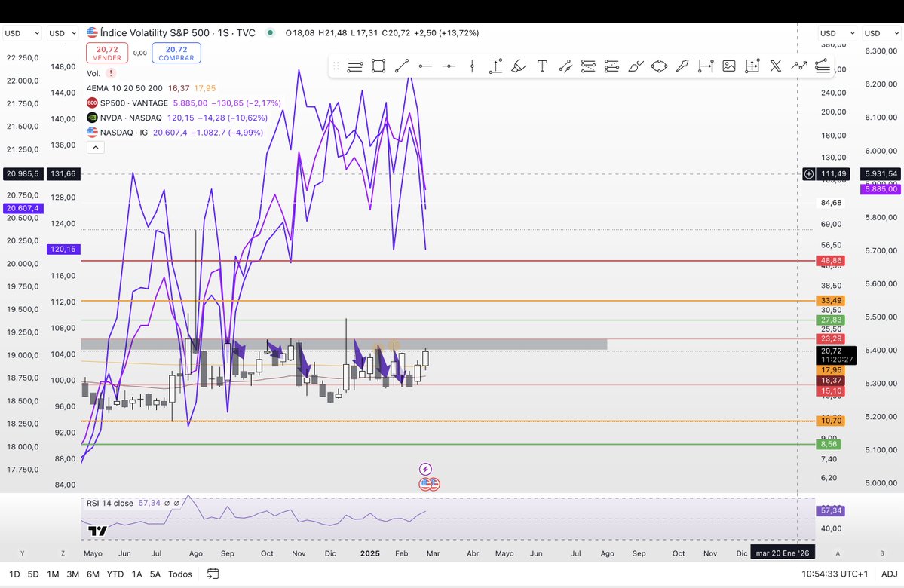Set time range to YTD
Screen dimensions: 904x588
point(115,574)
